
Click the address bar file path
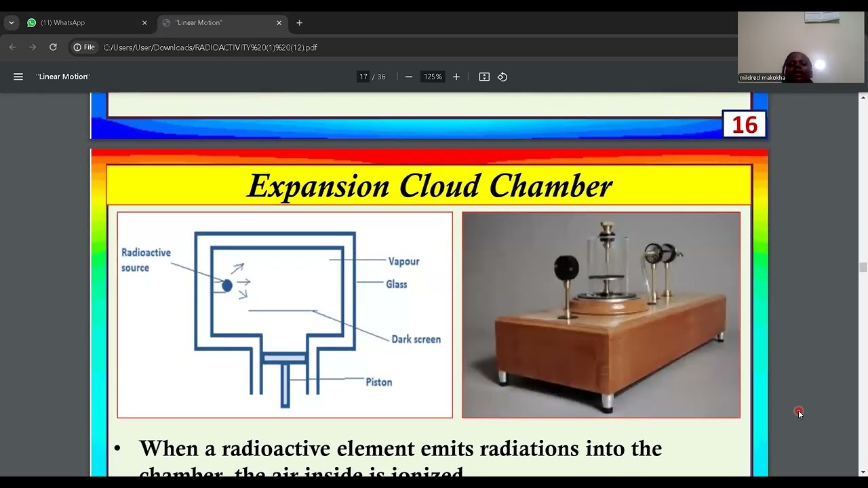210,47
